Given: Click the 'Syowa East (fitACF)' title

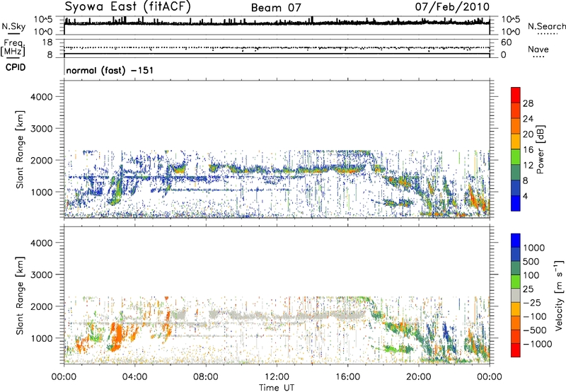Looking at the screenshot, I should tap(128, 7).
